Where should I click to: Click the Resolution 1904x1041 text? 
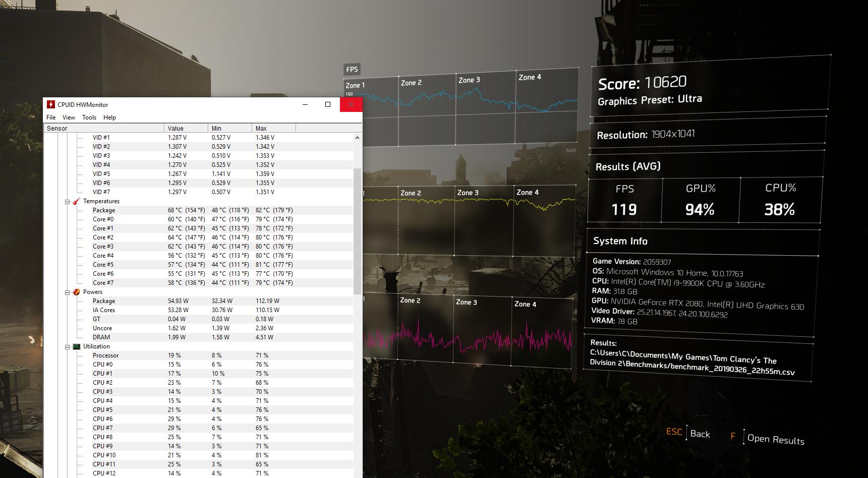click(646, 135)
